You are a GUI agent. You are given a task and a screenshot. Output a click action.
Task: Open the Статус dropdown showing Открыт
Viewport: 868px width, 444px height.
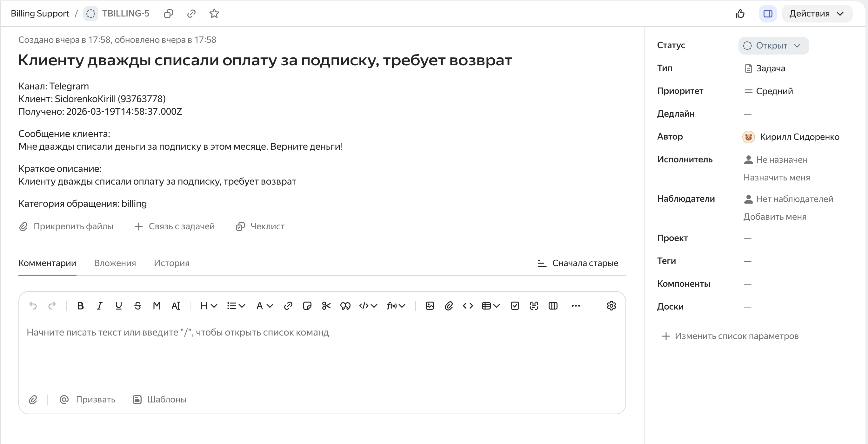[x=773, y=45]
